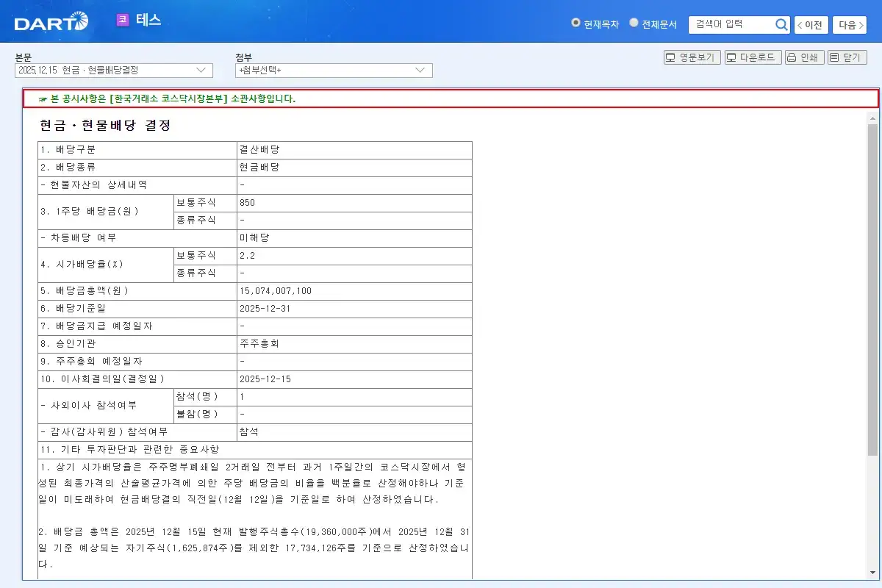Click the board resolution date 2025-12-15
The height and width of the screenshot is (588, 882).
coord(265,379)
